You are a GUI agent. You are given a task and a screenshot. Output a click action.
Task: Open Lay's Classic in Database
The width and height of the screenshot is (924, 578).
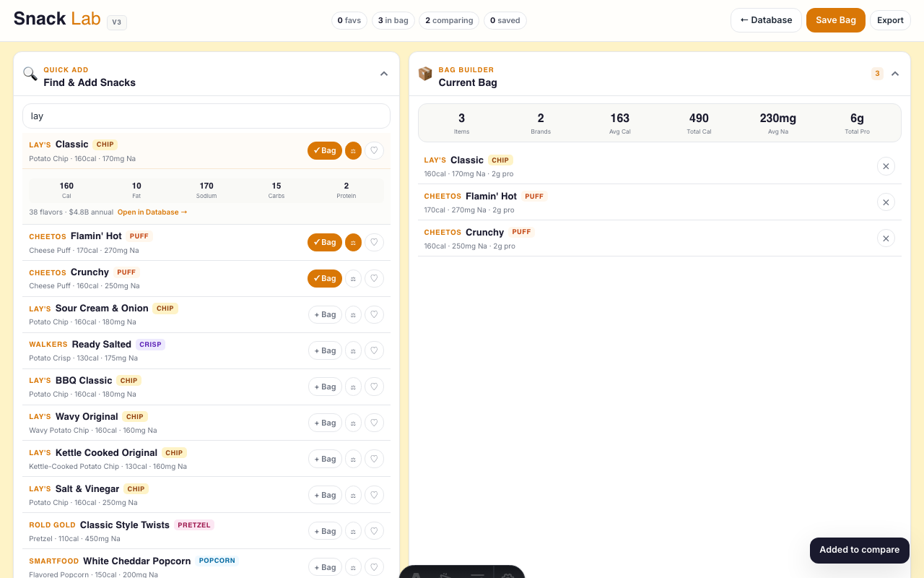point(152,212)
